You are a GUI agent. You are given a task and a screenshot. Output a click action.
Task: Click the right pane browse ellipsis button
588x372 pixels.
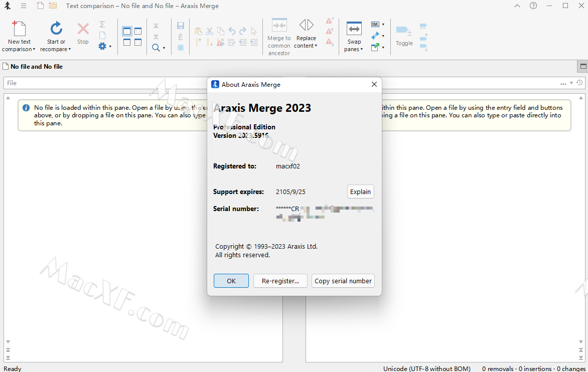click(x=563, y=83)
